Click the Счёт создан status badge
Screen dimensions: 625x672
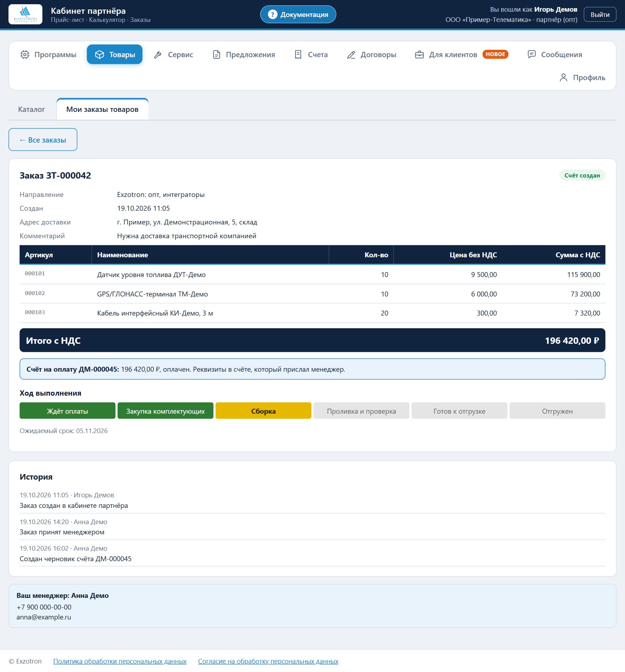tap(582, 175)
